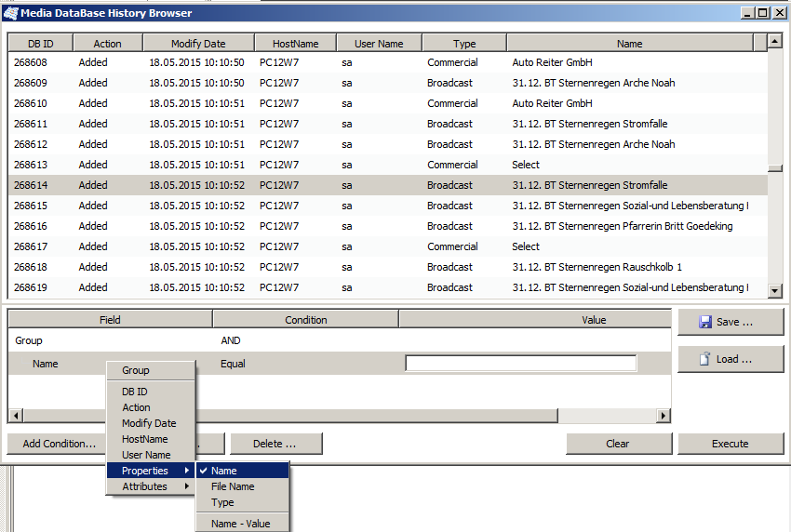Viewport: 791px width, 532px height.
Task: Select Modify Date in the field menu
Action: pyautogui.click(x=151, y=423)
